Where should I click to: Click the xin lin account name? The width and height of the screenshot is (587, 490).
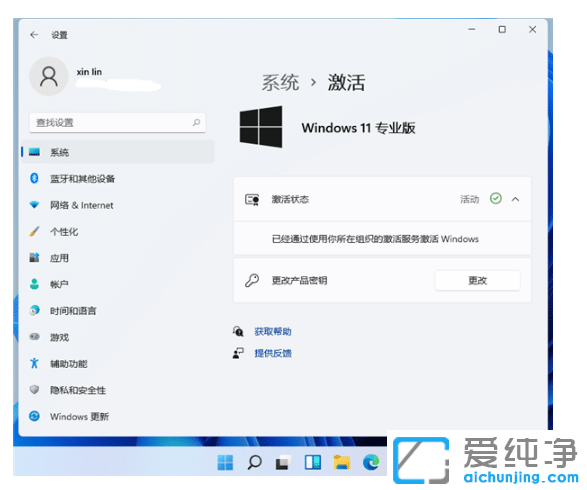click(x=89, y=71)
